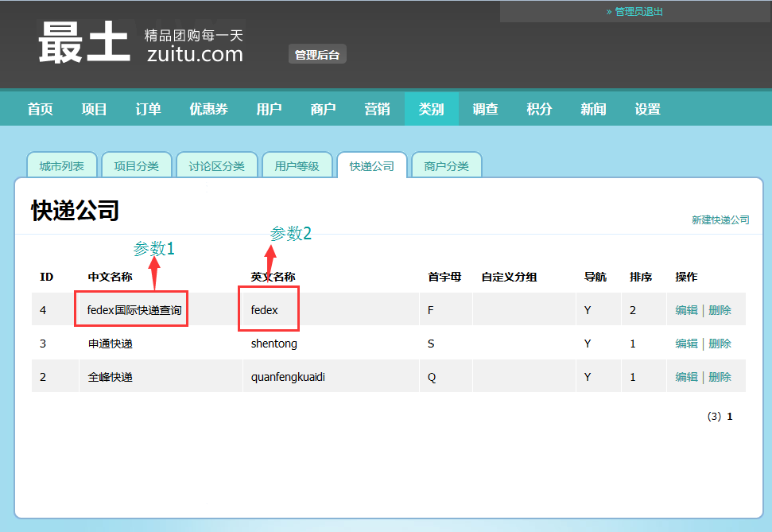Image resolution: width=772 pixels, height=532 pixels.
Task: Click the 首字母 column header
Action: tap(444, 277)
